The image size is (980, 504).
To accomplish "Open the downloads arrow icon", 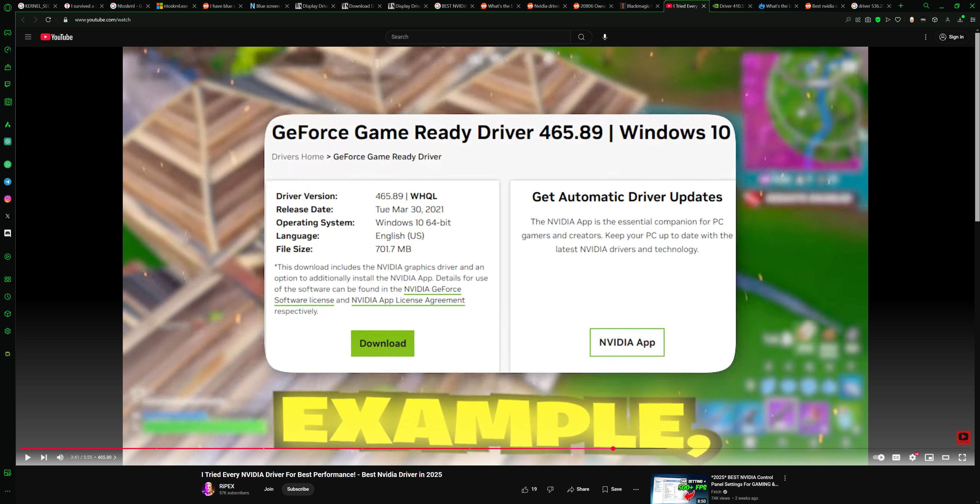I will coord(960,20).
